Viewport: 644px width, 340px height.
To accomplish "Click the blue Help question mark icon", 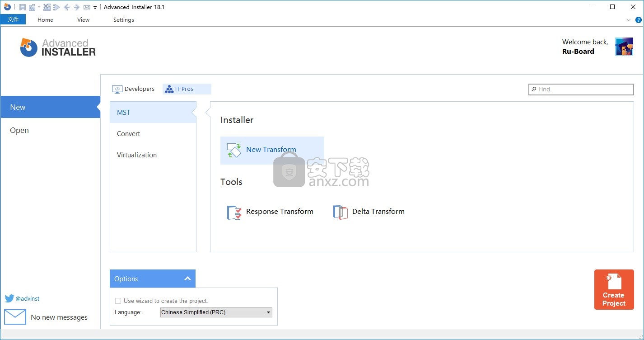I will click(638, 20).
